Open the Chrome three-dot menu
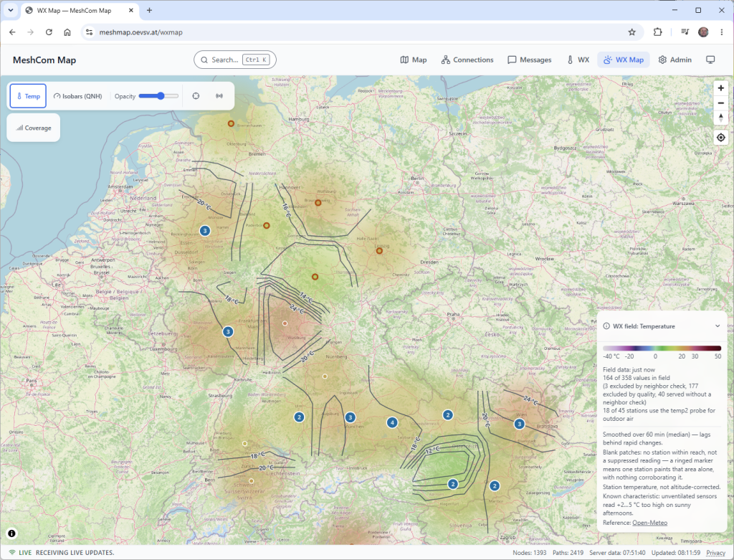734x560 pixels. coord(721,32)
